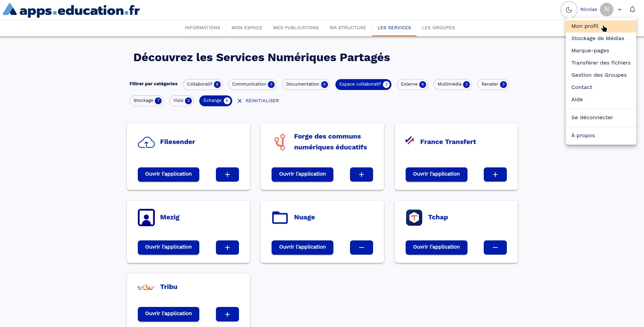Open the Forge des communs application

point(302,174)
